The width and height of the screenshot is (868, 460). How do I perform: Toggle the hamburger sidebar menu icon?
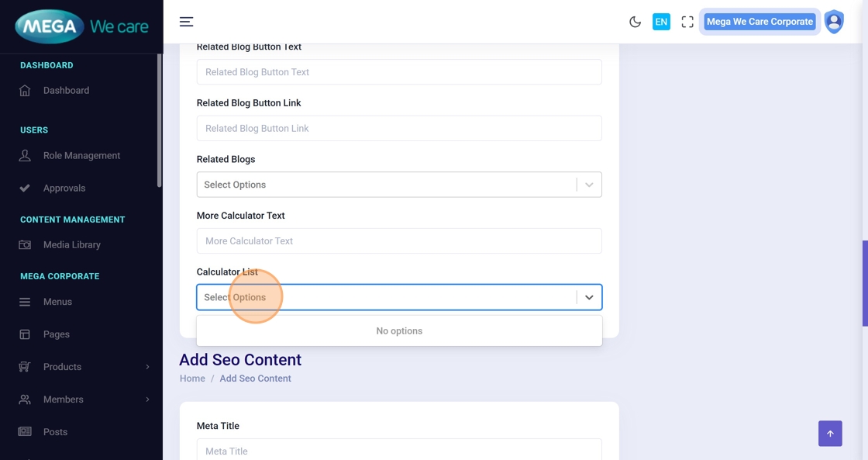pyautogui.click(x=186, y=22)
